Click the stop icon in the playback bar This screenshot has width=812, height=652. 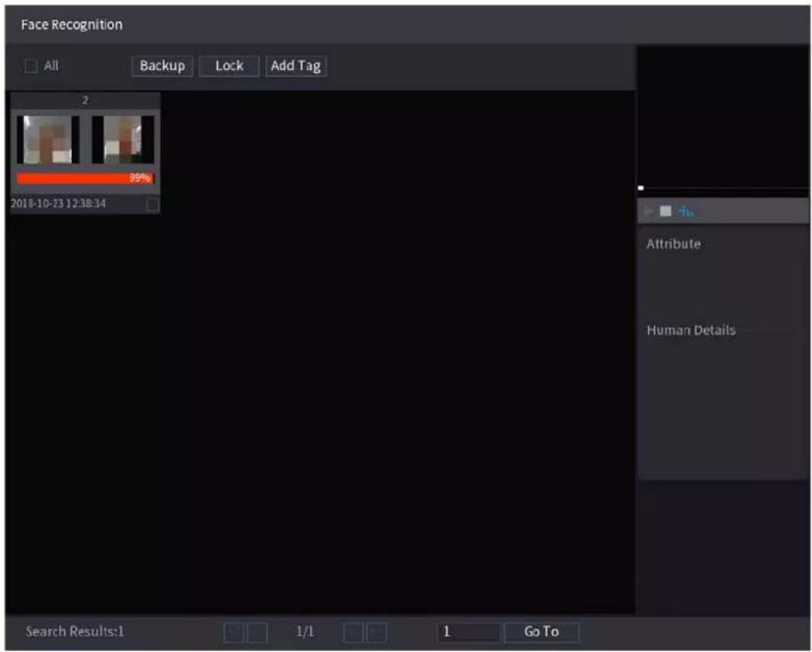click(x=665, y=211)
